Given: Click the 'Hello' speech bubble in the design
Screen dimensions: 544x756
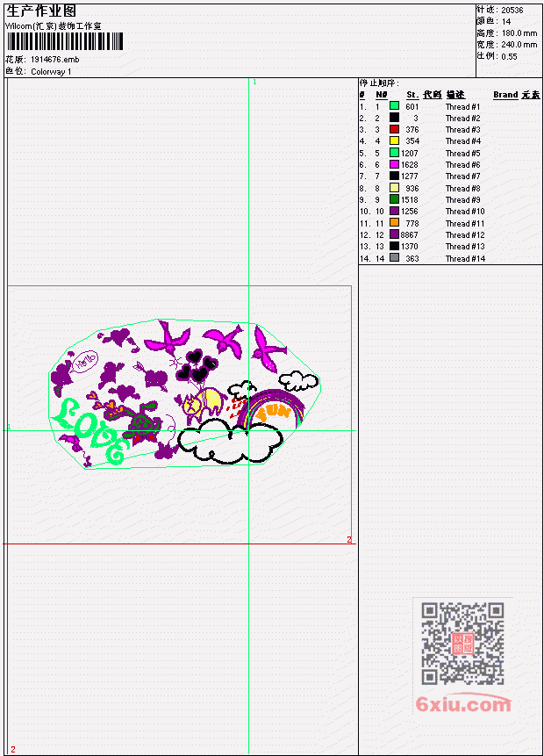Looking at the screenshot, I should point(84,361).
